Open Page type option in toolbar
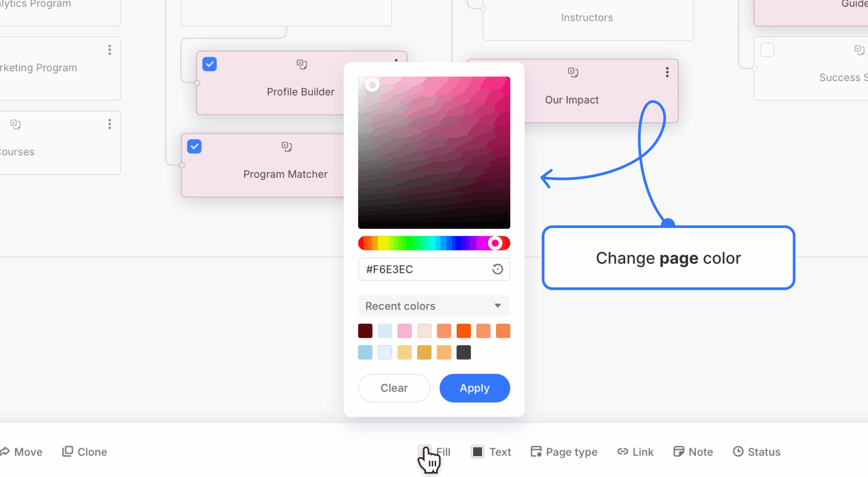The height and width of the screenshot is (477, 868). (564, 452)
